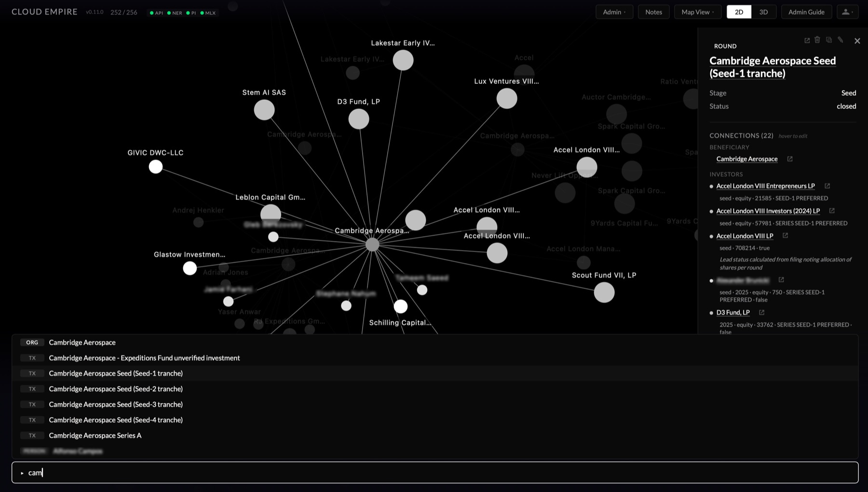The height and width of the screenshot is (492, 868).
Task: Click the Accel London VIII Investors (2024) LP link
Action: [x=768, y=211]
